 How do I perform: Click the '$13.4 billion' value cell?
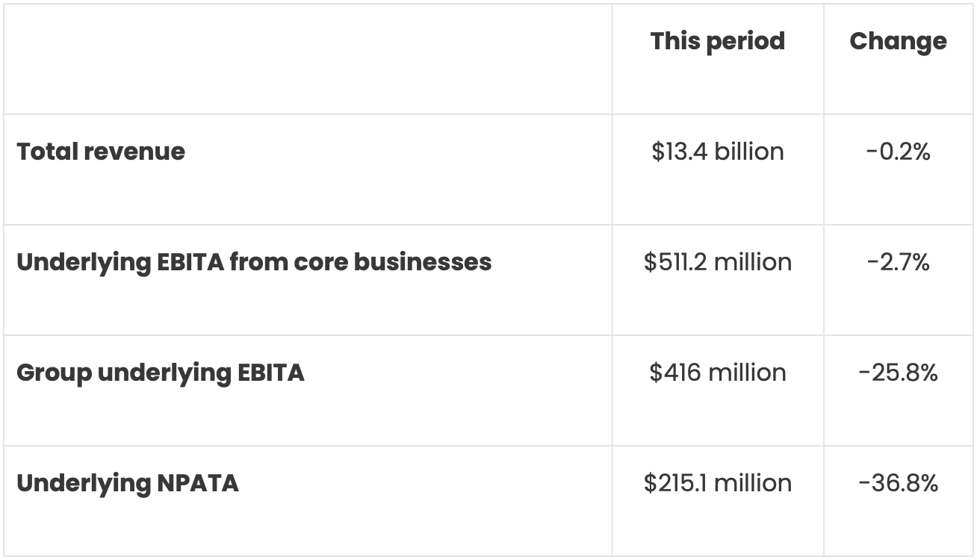(717, 152)
